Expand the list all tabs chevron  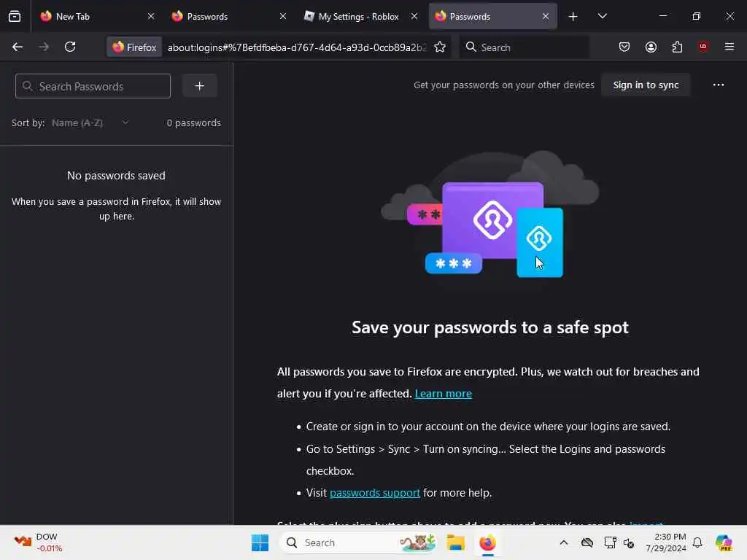pyautogui.click(x=602, y=17)
